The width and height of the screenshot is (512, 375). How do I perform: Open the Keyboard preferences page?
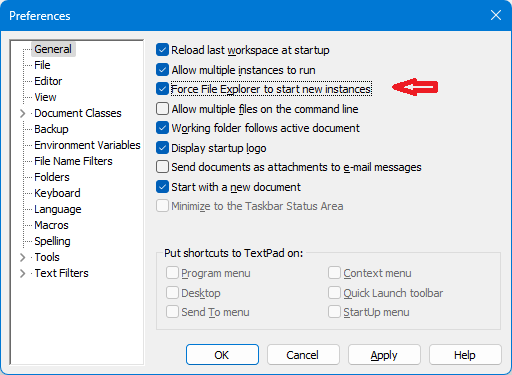57,193
